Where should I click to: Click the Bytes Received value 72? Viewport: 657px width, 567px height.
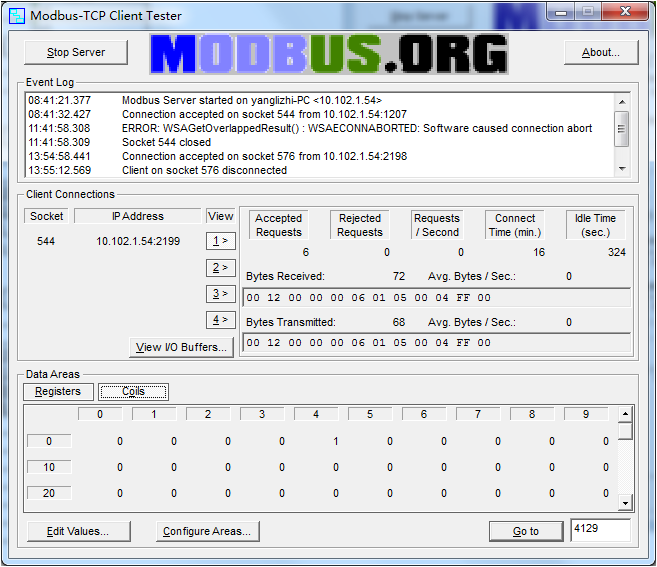point(399,276)
